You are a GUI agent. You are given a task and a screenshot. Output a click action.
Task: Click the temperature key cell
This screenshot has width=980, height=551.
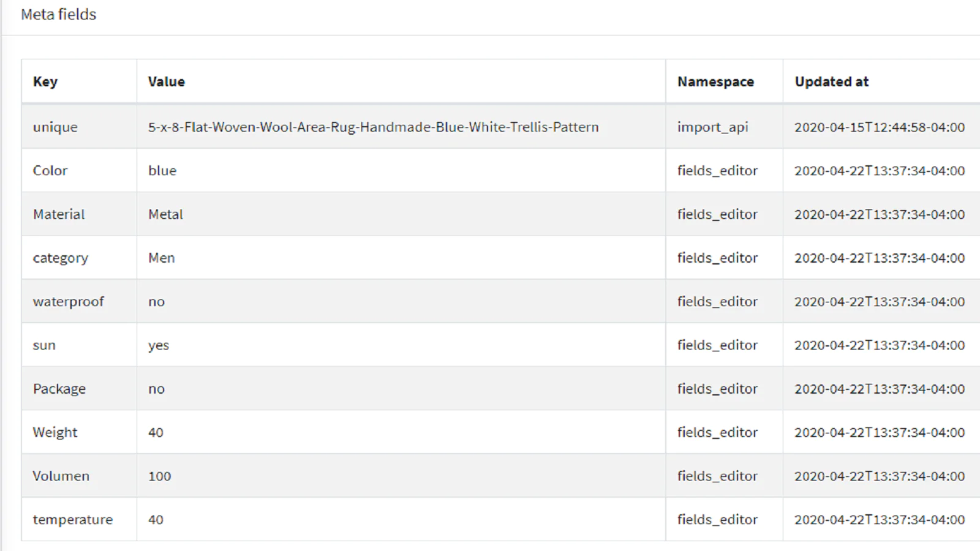click(72, 520)
